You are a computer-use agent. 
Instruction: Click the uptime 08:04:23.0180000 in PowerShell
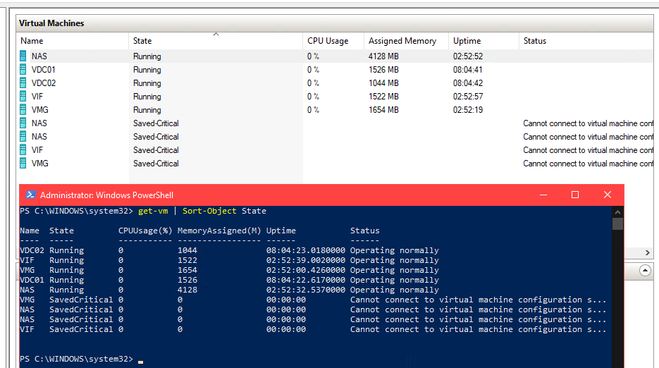[x=306, y=250]
